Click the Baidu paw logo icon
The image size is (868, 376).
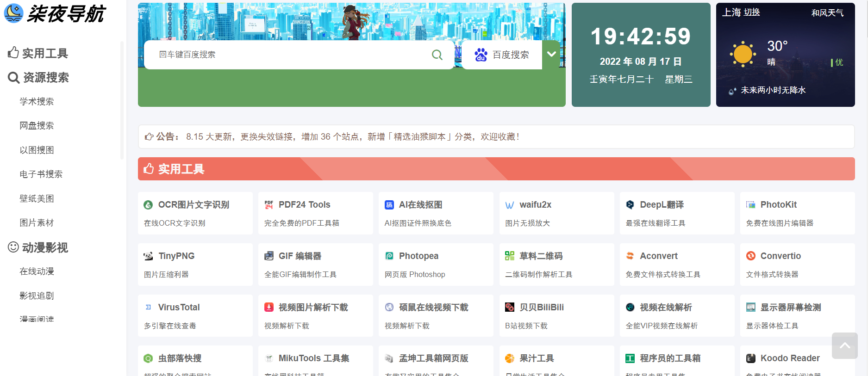tap(481, 55)
